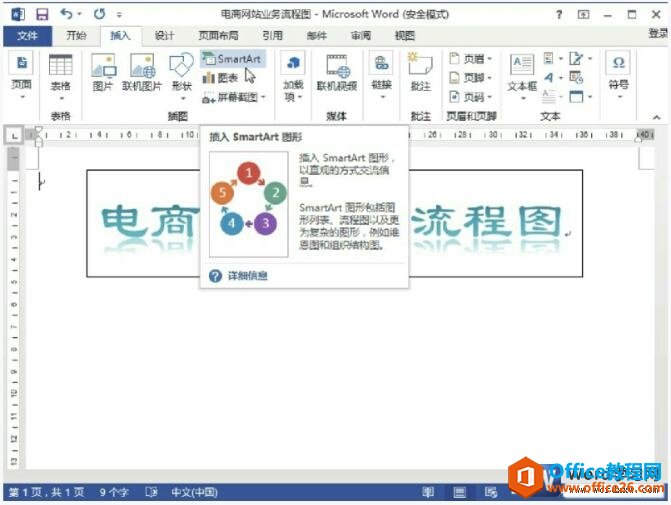Open the 链接 Links dropdown
671x505 pixels.
point(381,77)
